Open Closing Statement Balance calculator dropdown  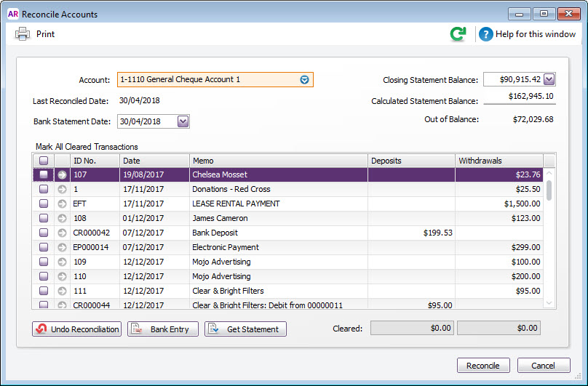[549, 79]
